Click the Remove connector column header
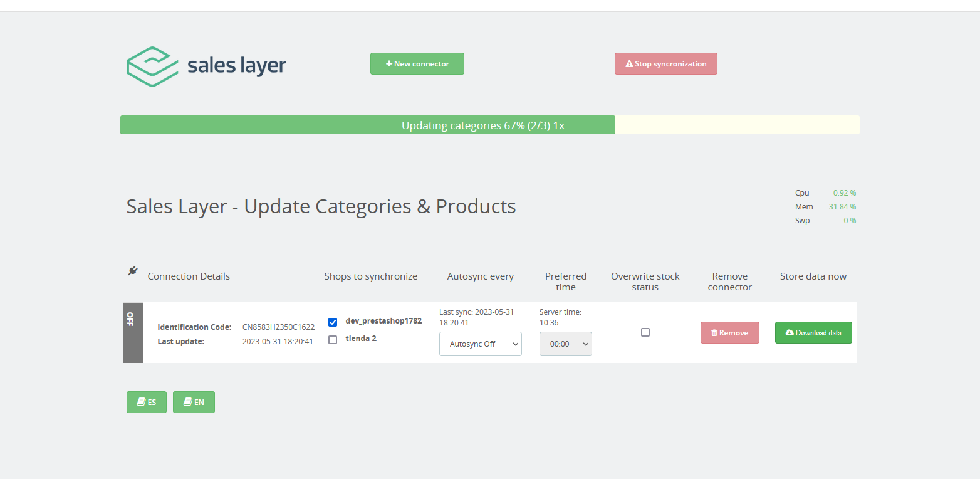980x479 pixels. point(730,282)
